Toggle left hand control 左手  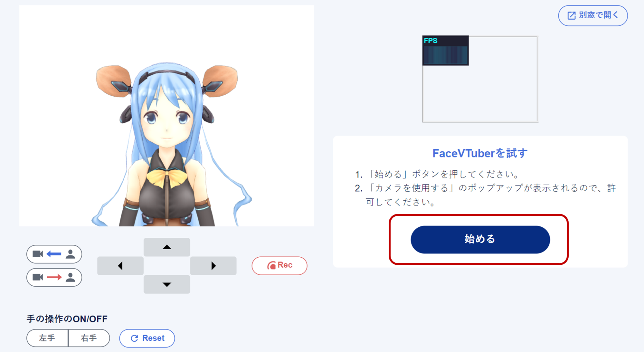[x=47, y=338]
